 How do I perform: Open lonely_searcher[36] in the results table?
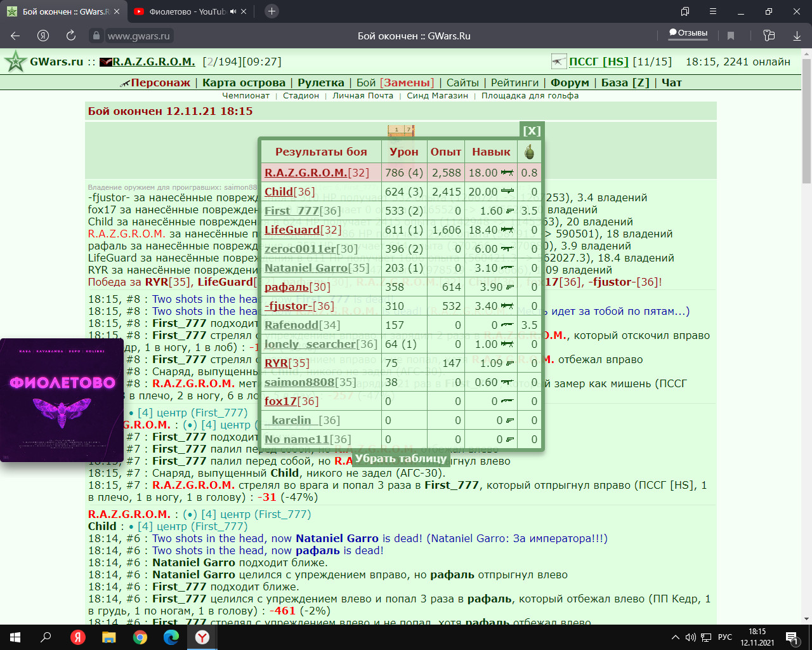[320, 344]
